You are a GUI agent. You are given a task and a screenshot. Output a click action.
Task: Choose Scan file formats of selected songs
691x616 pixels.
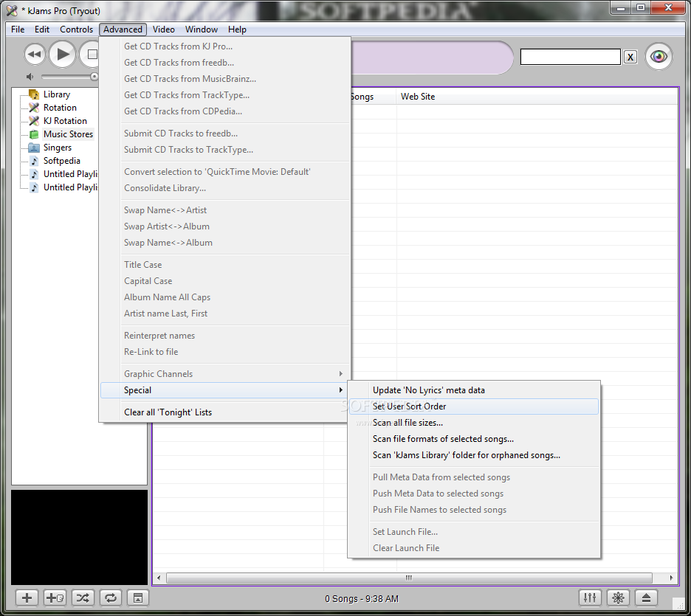click(474, 439)
